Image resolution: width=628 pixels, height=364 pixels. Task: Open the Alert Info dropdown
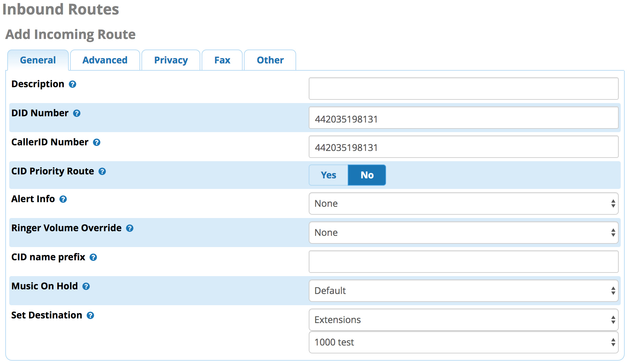(463, 203)
